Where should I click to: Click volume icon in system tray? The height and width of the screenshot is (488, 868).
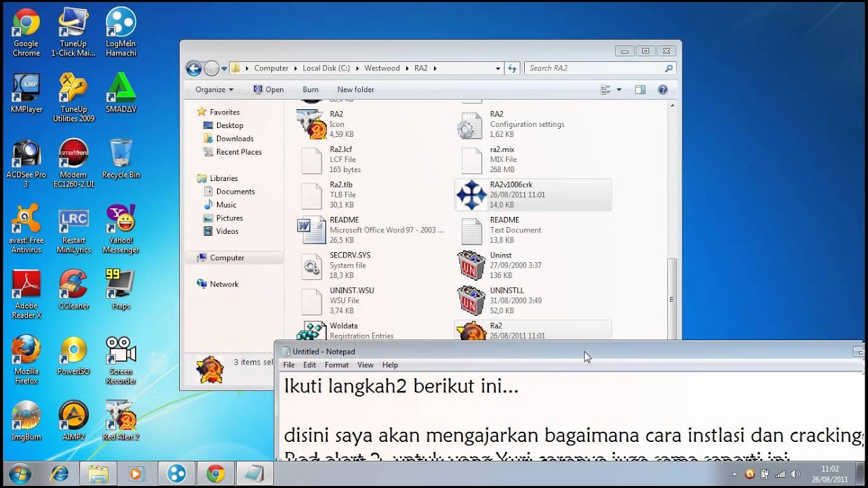click(x=795, y=474)
